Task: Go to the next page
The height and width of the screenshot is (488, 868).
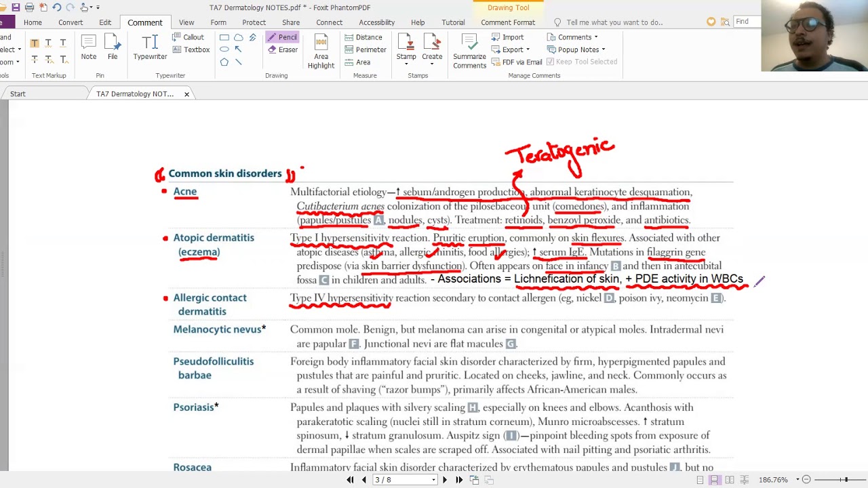Action: (445, 480)
